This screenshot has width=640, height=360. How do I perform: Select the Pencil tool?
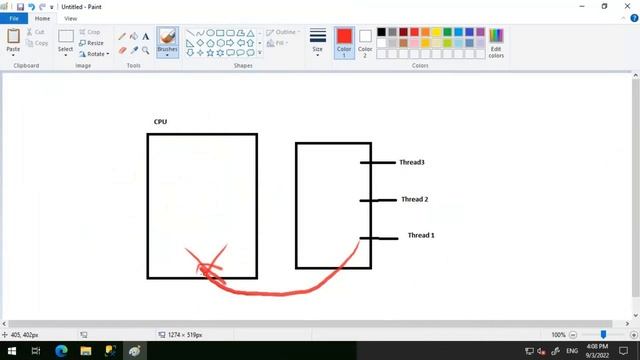pos(122,37)
